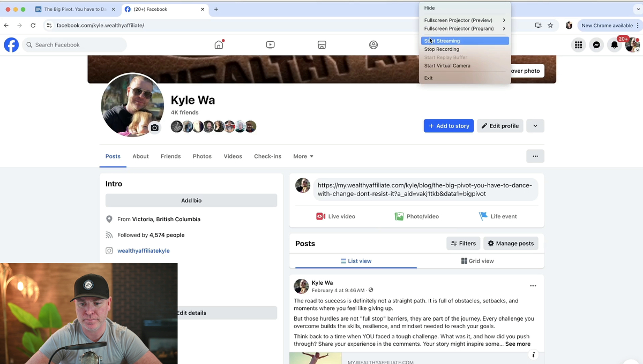Open the three-dot menu on Kyle's post
The width and height of the screenshot is (643, 364).
click(x=533, y=286)
